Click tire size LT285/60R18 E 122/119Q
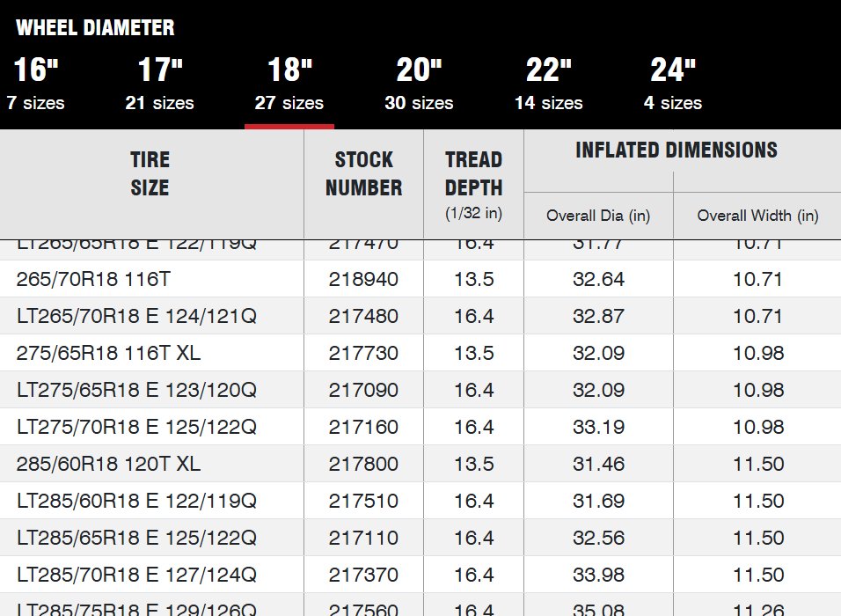841x616 pixels. [x=136, y=501]
